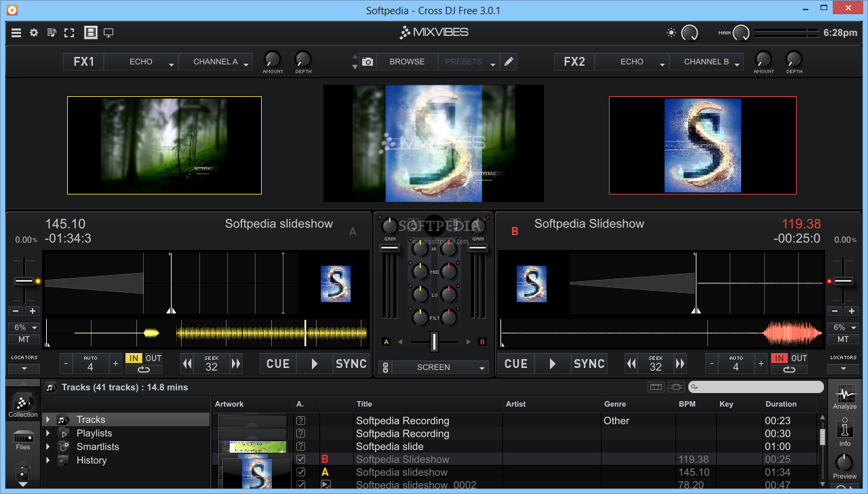868x494 pixels.
Task: Enter fullscreen mode via the brackets icon
Action: pos(69,33)
